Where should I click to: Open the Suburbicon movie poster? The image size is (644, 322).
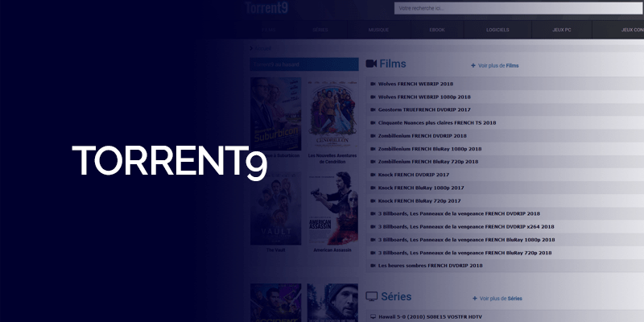pos(275,114)
